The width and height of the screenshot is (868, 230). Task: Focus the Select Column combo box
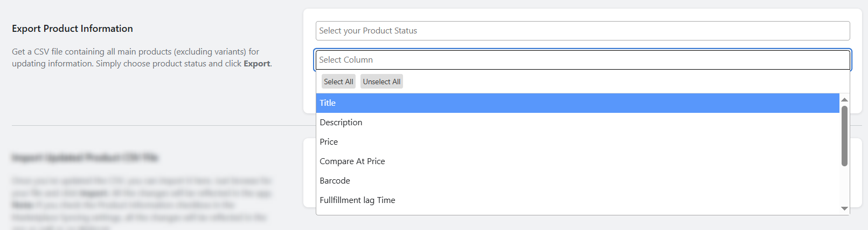(582, 60)
